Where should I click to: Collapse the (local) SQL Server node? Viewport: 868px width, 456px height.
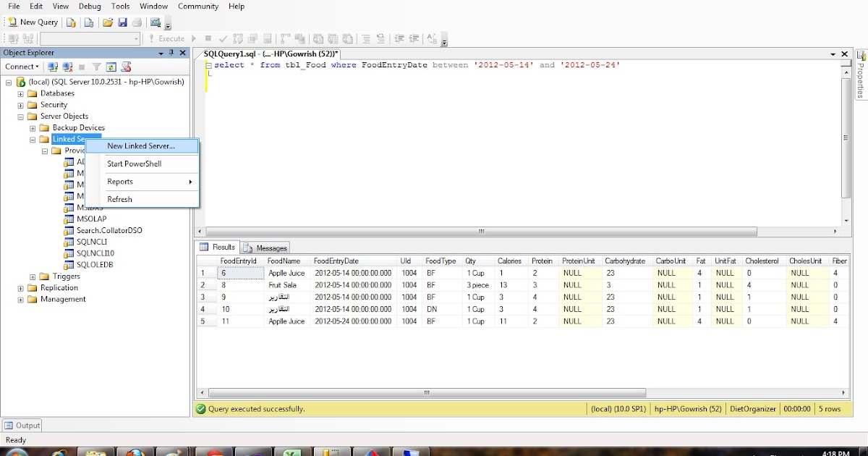pos(9,82)
